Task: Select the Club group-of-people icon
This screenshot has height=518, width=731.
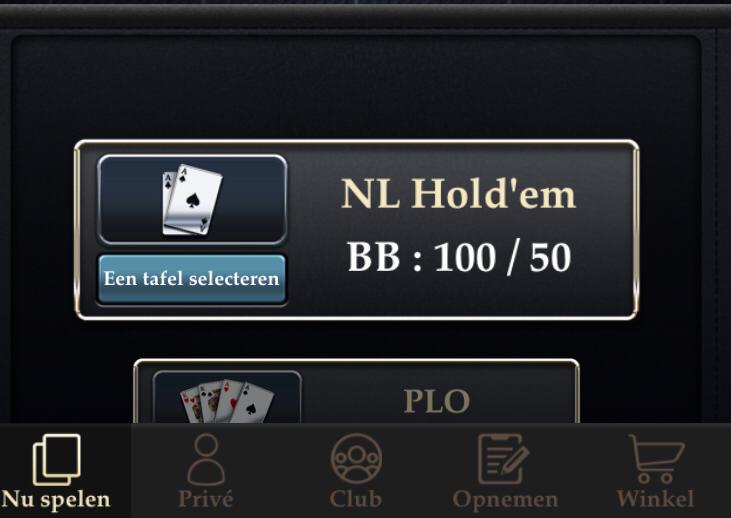Action: click(x=356, y=458)
